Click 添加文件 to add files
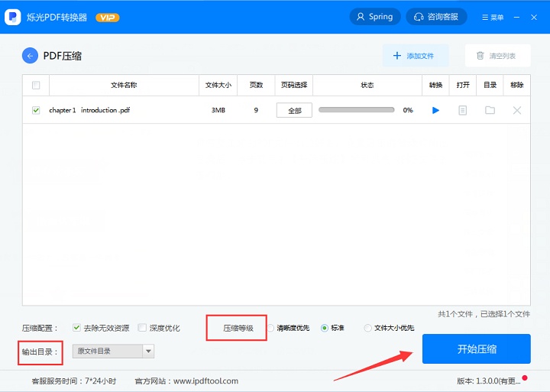 (416, 56)
